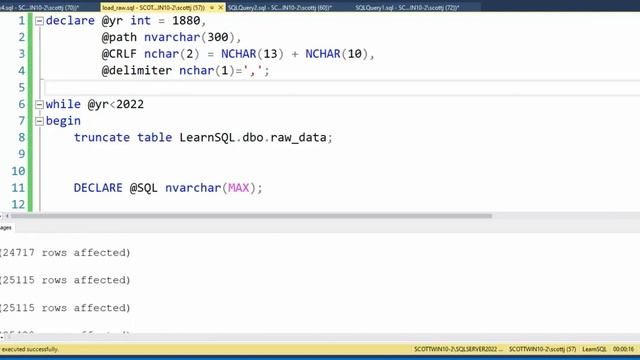Click 'executed successfully' status text
The image size is (640, 360).
[x=30, y=349]
